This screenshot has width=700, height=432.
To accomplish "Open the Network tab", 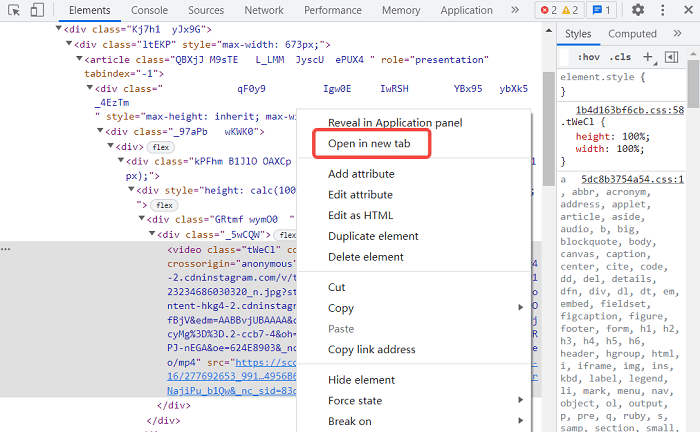I will (264, 10).
